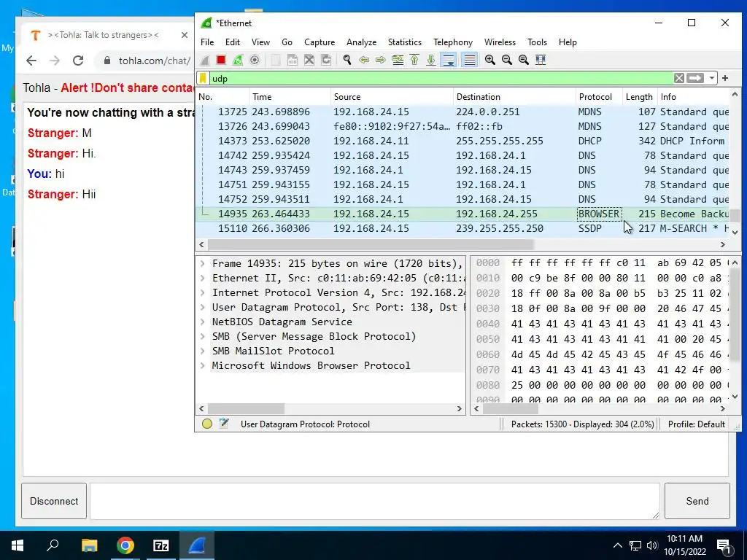Click the reload capture file icon
747x560 pixels.
[326, 60]
